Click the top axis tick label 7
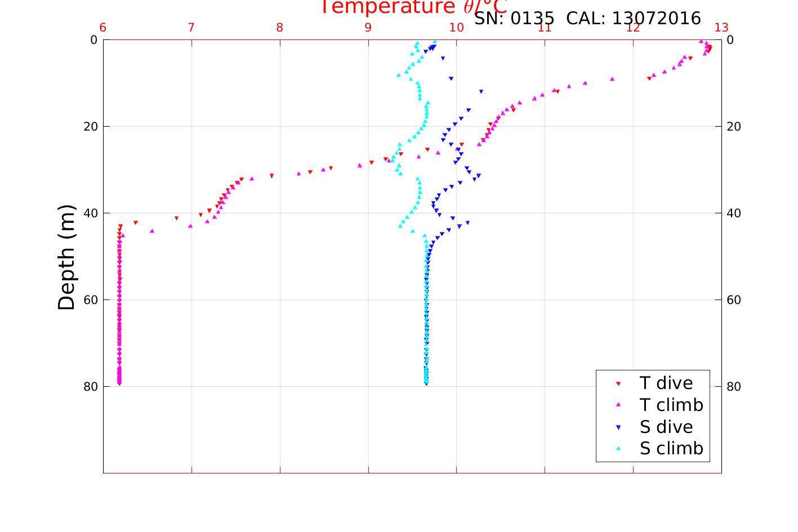This screenshot has width=798, height=532. pos(191,28)
